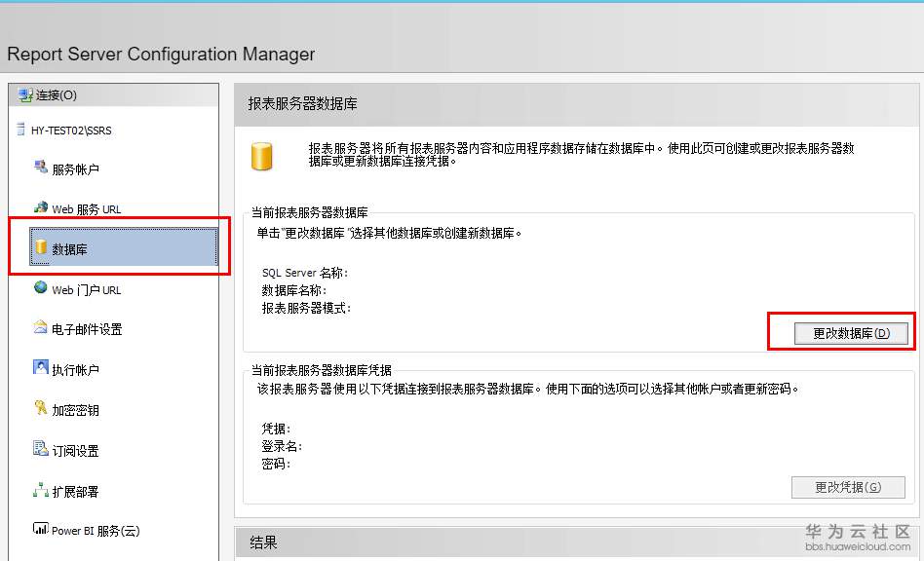Open Power BI 服务(云) page
The height and width of the screenshot is (561, 924).
pyautogui.click(x=96, y=531)
